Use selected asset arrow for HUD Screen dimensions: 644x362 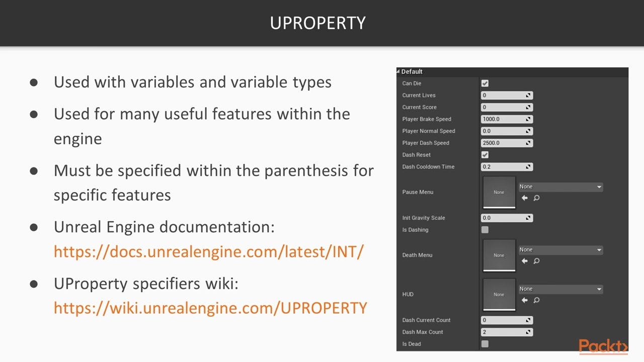pos(524,300)
